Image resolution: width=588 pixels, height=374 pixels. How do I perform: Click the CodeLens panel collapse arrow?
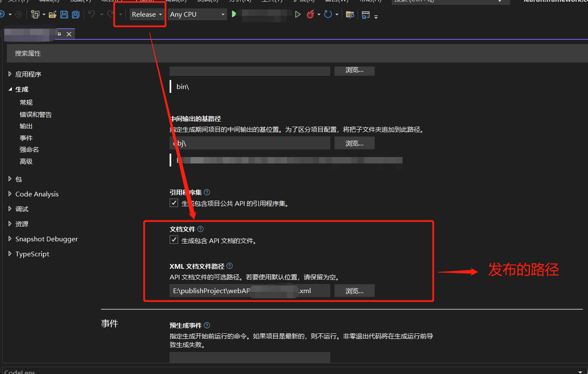coord(580,372)
